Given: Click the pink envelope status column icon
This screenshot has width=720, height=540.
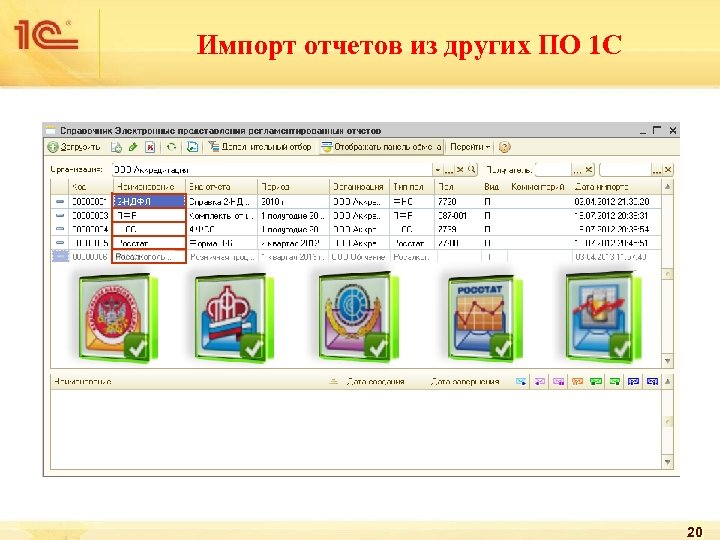Looking at the screenshot, I should 558,382.
